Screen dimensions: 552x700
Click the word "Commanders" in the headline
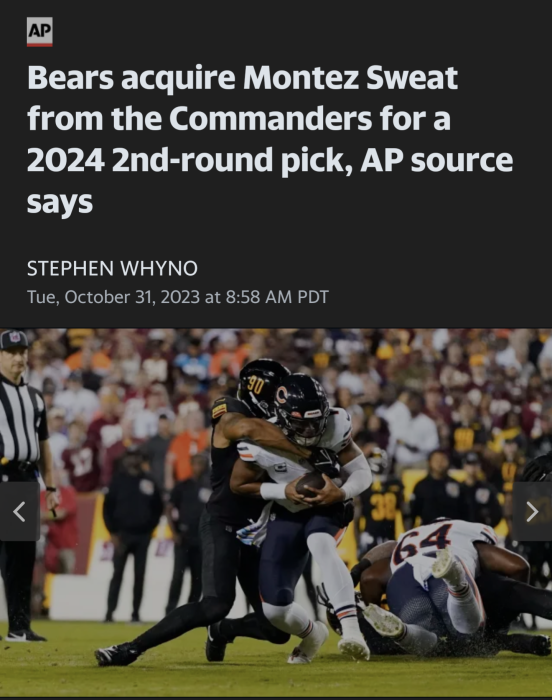click(x=270, y=118)
